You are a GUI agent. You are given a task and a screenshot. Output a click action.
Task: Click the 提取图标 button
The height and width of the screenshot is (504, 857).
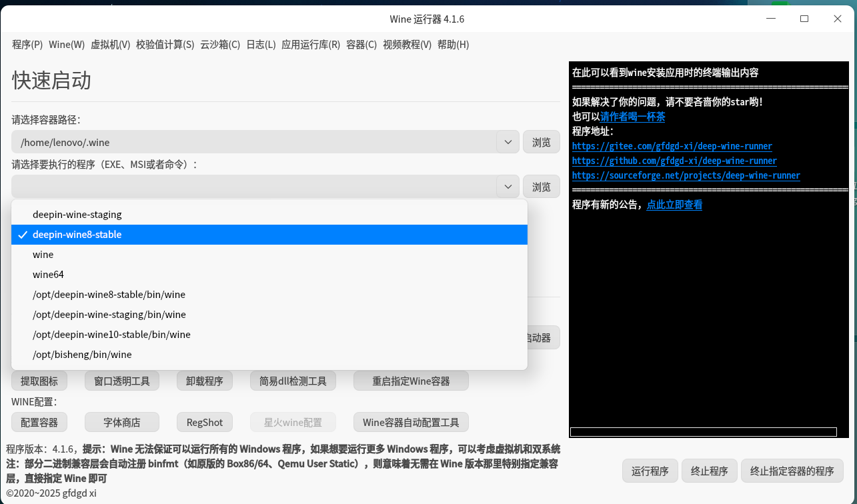point(39,381)
